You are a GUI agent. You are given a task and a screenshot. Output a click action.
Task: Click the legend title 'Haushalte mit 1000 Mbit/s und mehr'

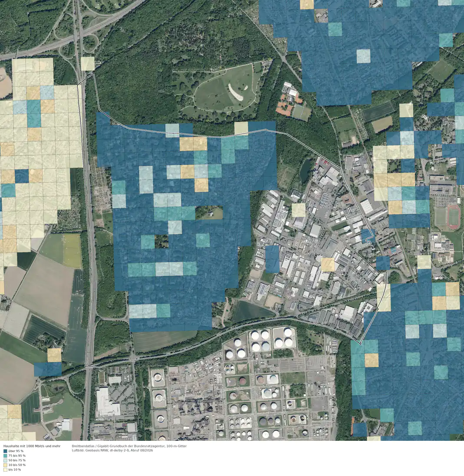click(x=32, y=446)
